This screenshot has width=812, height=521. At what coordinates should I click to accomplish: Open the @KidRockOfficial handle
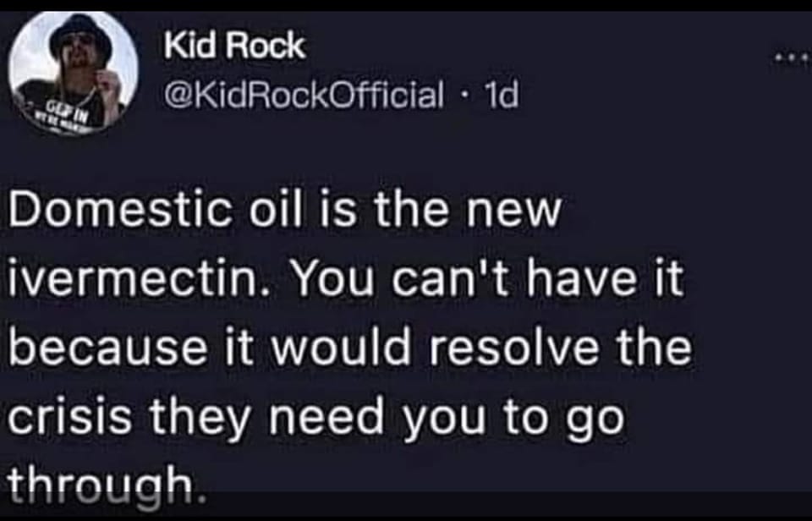(304, 94)
